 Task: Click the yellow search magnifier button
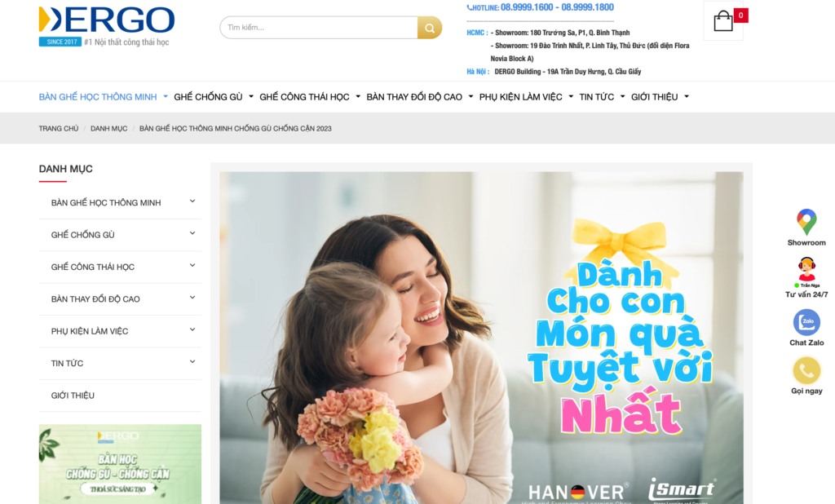(430, 28)
